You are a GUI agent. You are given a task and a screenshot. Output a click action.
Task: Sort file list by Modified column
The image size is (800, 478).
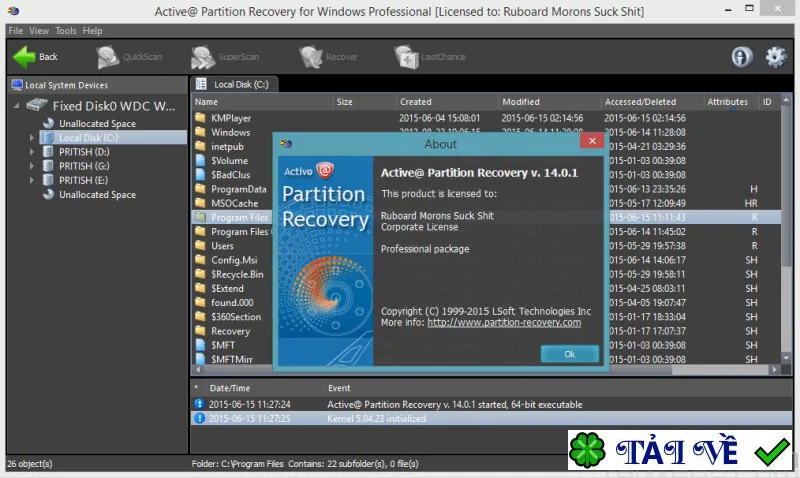tap(549, 102)
